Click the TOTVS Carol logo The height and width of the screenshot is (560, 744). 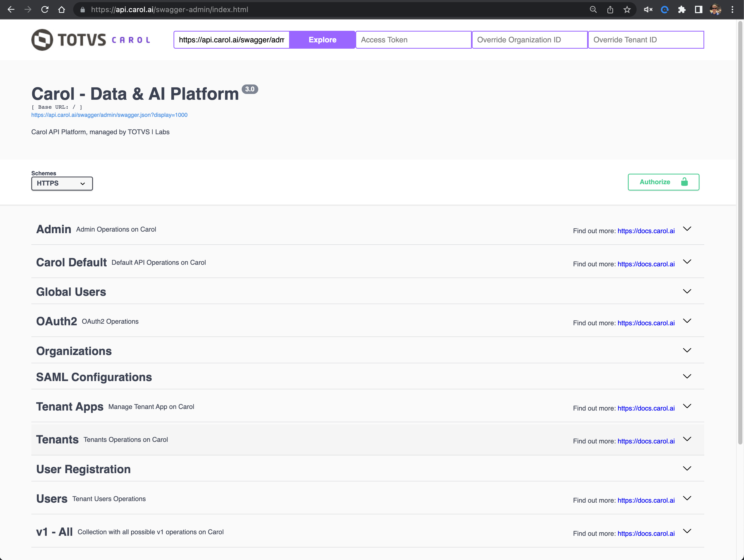click(x=91, y=40)
